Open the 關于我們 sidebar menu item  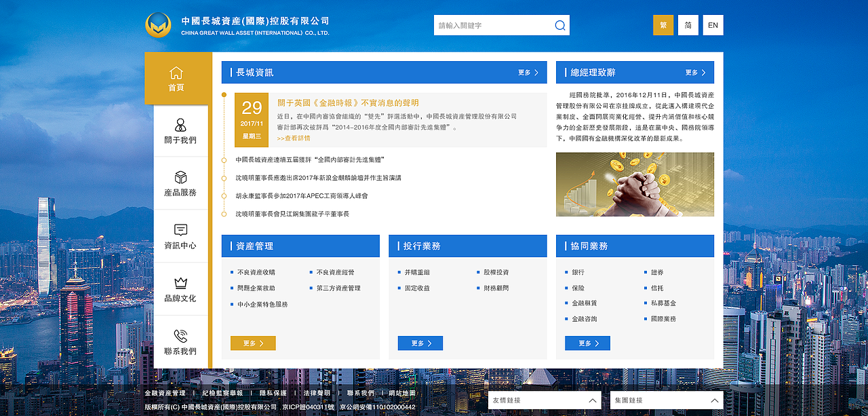click(180, 131)
